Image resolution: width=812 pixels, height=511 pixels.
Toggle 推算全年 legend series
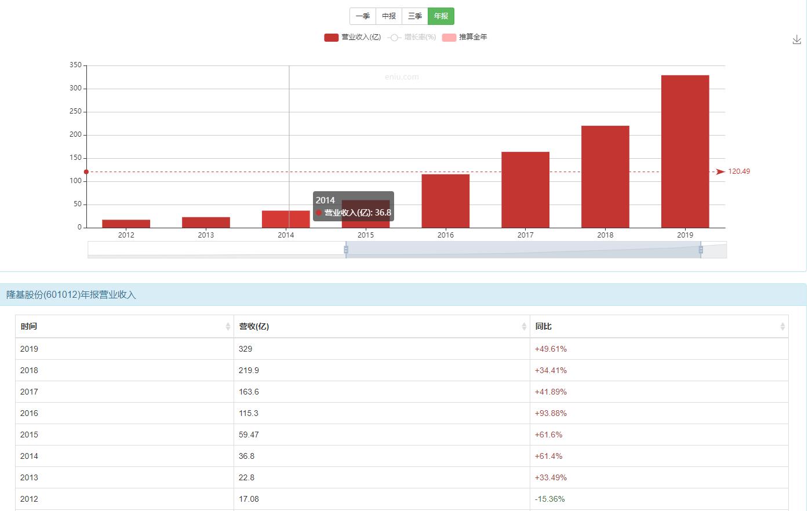tap(464, 37)
